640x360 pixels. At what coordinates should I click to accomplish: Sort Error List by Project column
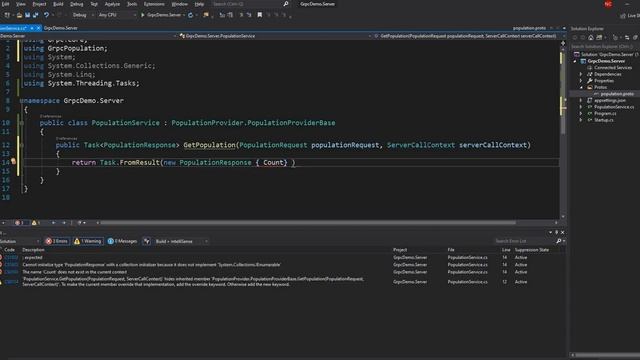[x=400, y=250]
